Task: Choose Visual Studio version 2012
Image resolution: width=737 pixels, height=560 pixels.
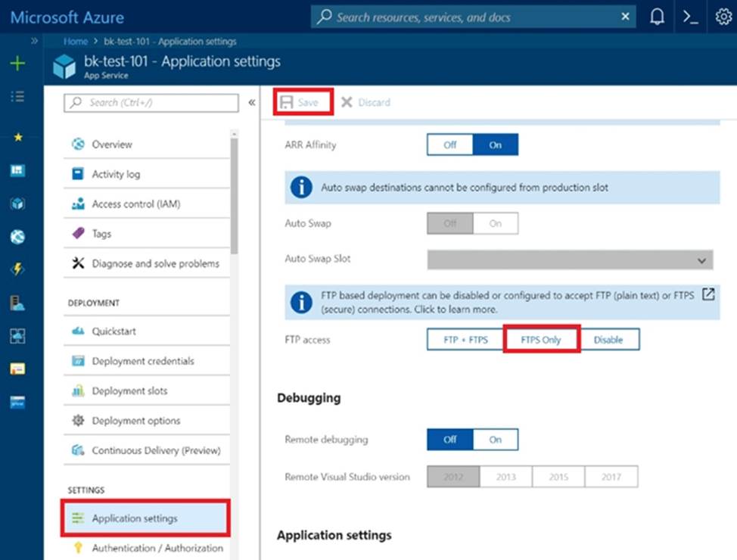Action: pos(453,477)
